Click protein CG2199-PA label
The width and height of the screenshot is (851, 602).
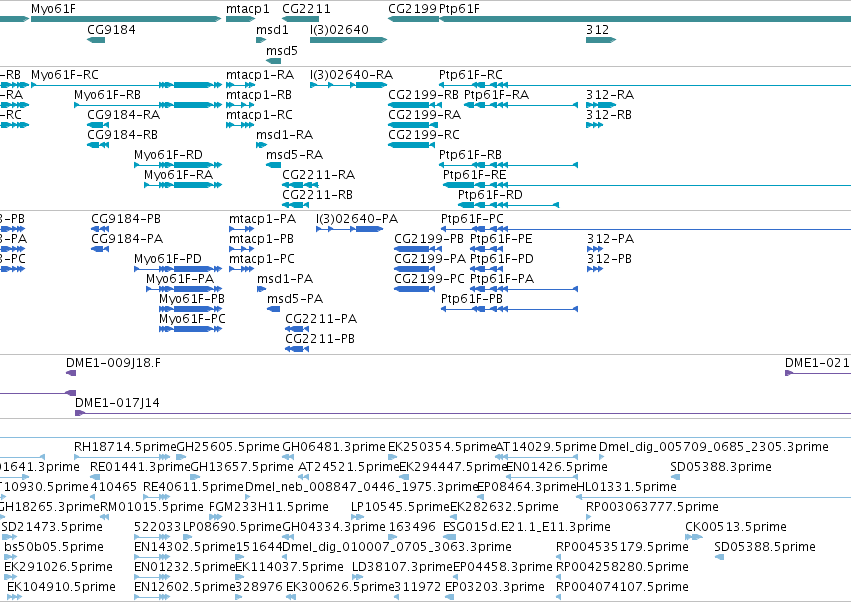point(430,259)
